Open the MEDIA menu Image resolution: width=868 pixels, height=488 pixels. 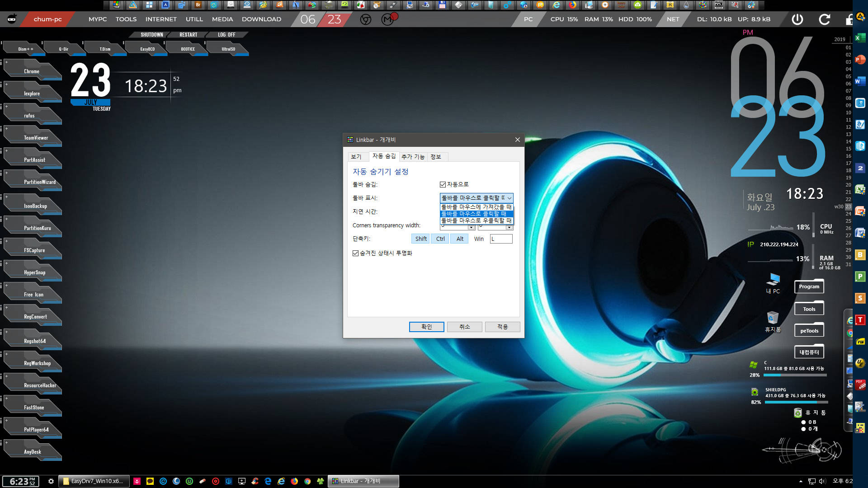click(222, 19)
